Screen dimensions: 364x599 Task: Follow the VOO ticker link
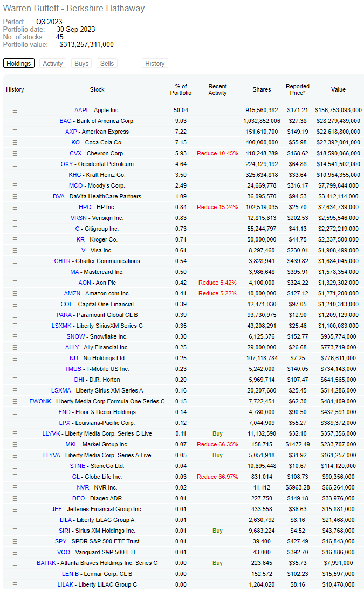64,553
